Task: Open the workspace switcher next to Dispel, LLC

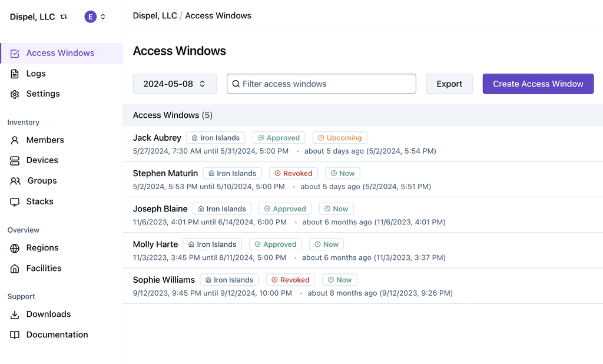Action: [63, 16]
